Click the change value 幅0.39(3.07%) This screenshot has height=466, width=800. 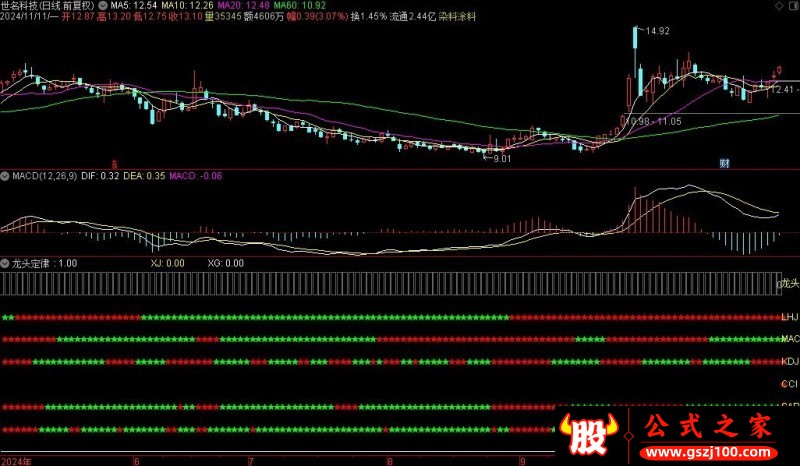tap(317, 17)
